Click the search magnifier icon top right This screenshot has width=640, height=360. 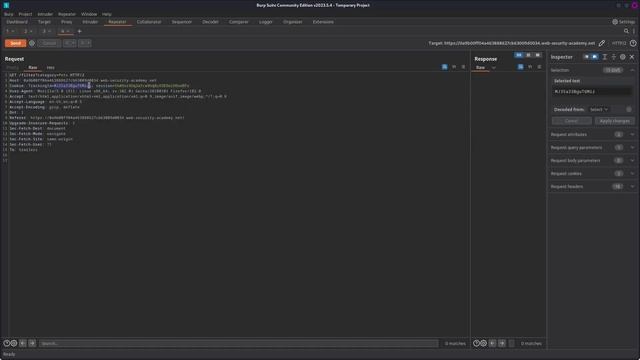(x=626, y=31)
